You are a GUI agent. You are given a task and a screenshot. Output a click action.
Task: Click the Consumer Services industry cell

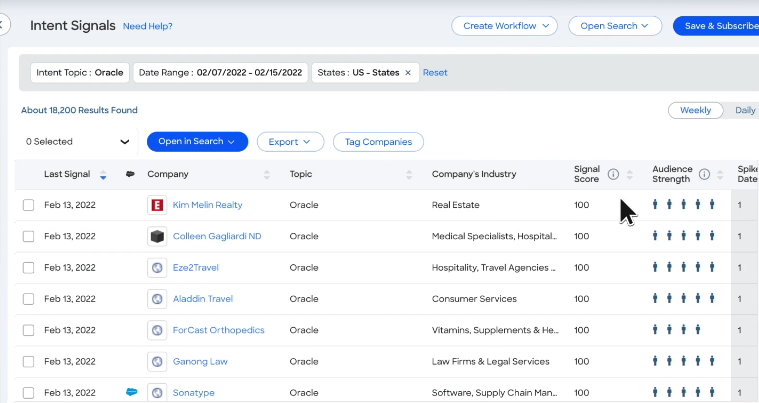(474, 299)
